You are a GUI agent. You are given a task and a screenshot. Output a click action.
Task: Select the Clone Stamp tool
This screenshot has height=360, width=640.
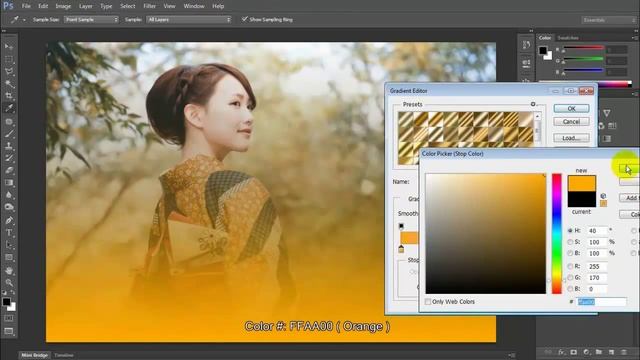9,146
